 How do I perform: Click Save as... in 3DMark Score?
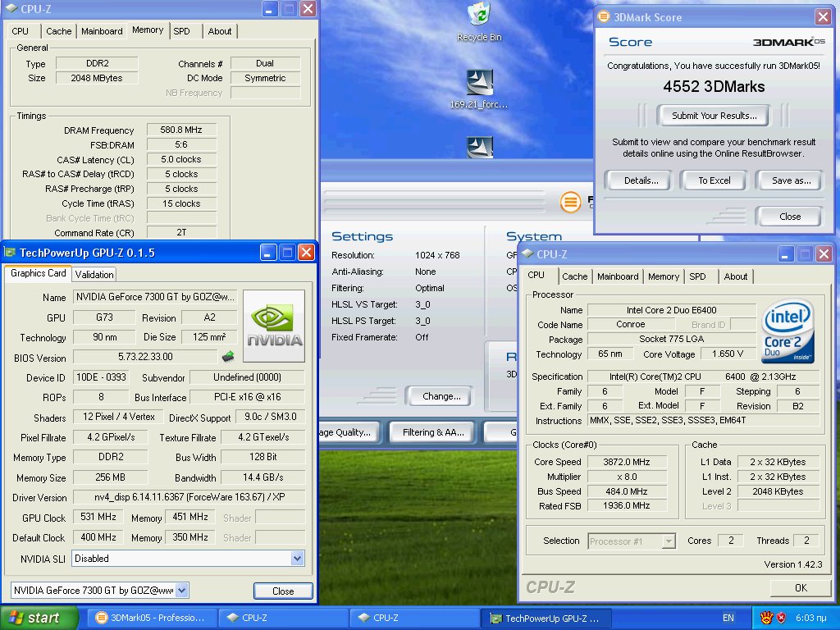tap(791, 180)
